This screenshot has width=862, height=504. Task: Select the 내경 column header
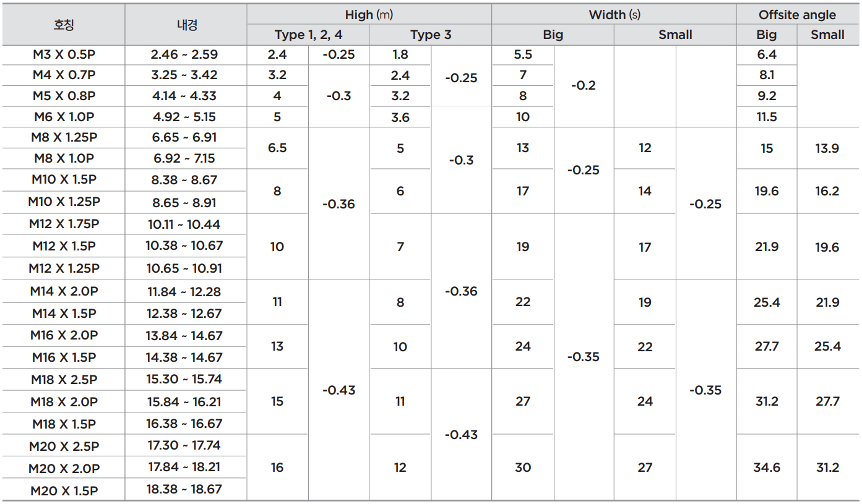(186, 25)
